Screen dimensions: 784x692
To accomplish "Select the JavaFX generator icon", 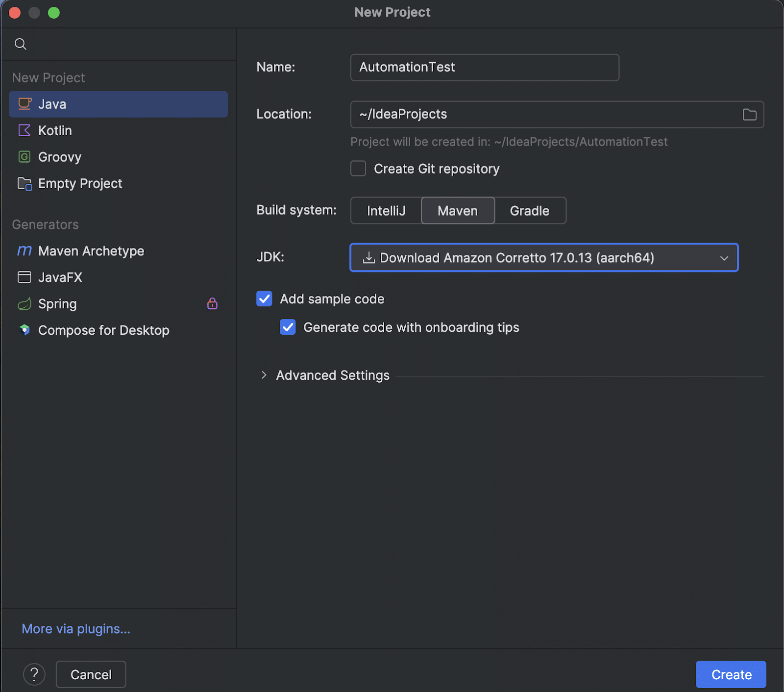I will coord(24,277).
